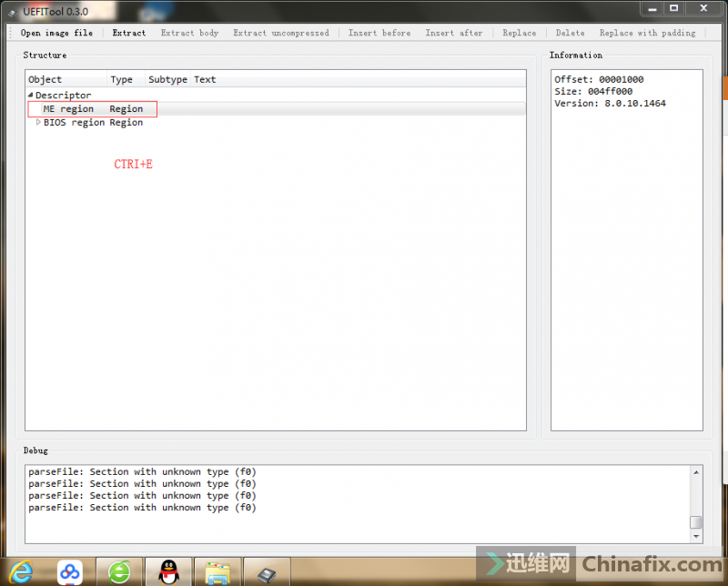Open green 360 browser taskbar icon
This screenshot has height=586, width=728.
point(119,571)
